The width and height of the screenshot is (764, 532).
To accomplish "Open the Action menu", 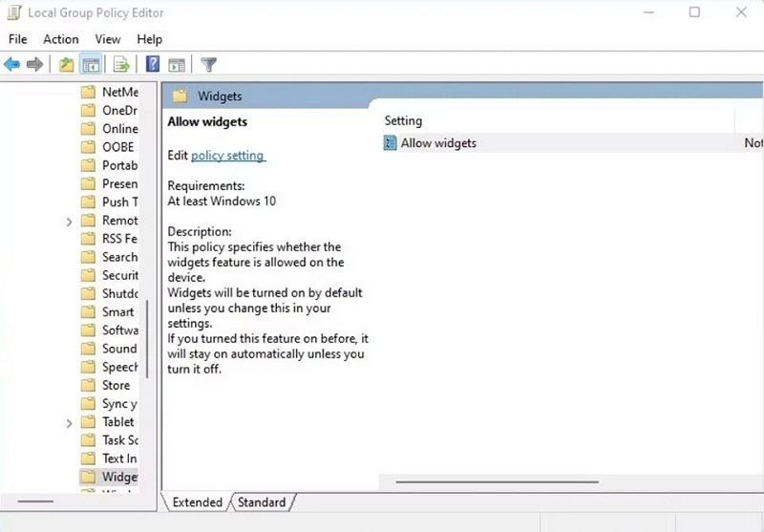I will [61, 39].
